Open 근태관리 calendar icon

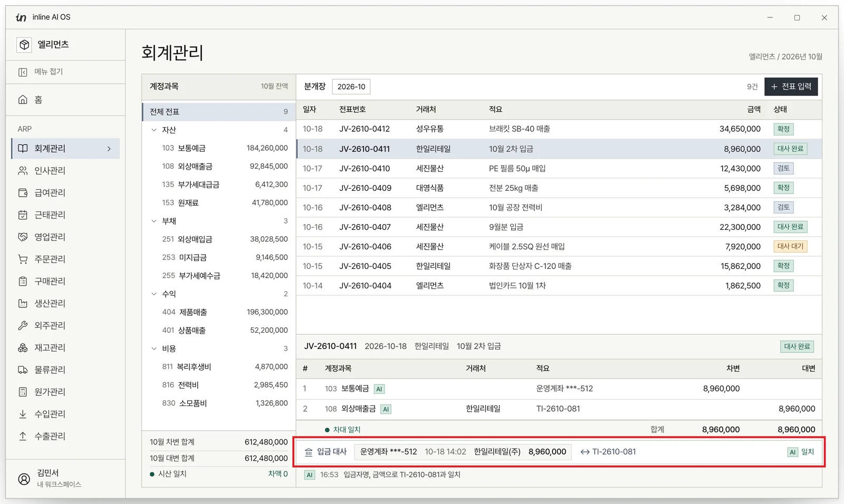pyautogui.click(x=23, y=215)
